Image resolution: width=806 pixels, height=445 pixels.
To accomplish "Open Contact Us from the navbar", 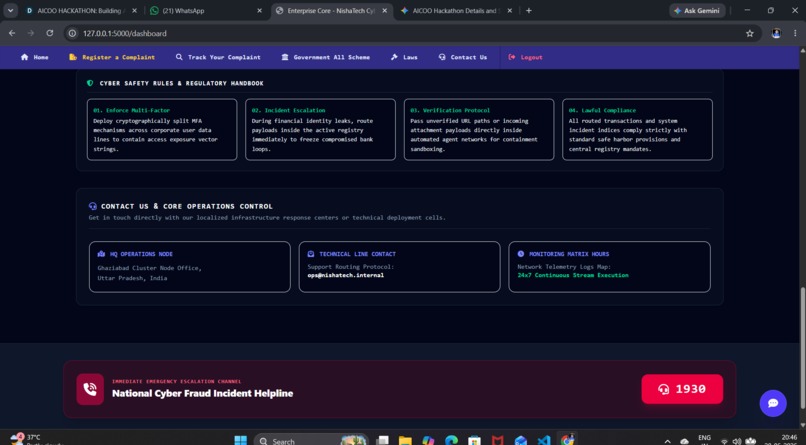I will tap(463, 57).
